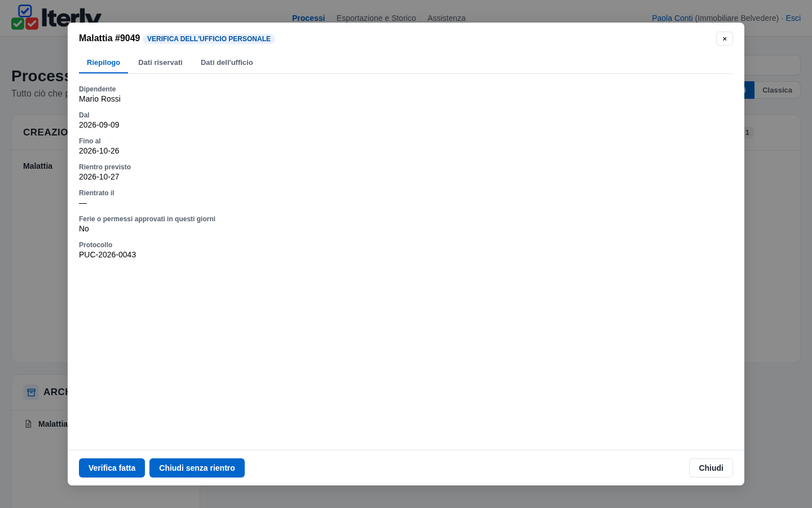Open the Processi menu item
Image resolution: width=812 pixels, height=508 pixels.
coord(308,18)
